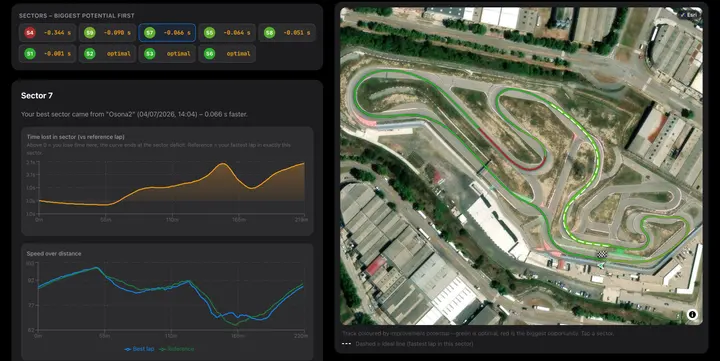The image size is (720, 361).
Task: Click the checkered flag start/finish marker
Action: tap(601, 254)
